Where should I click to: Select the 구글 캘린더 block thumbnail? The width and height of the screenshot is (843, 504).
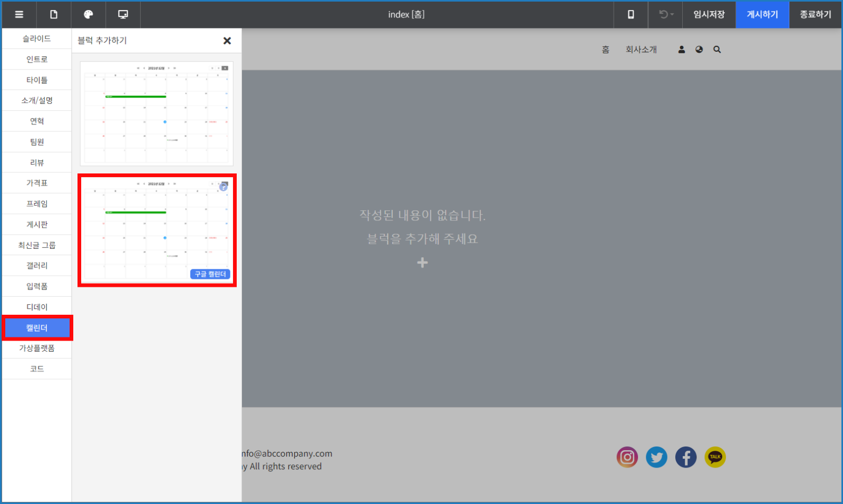(x=157, y=230)
